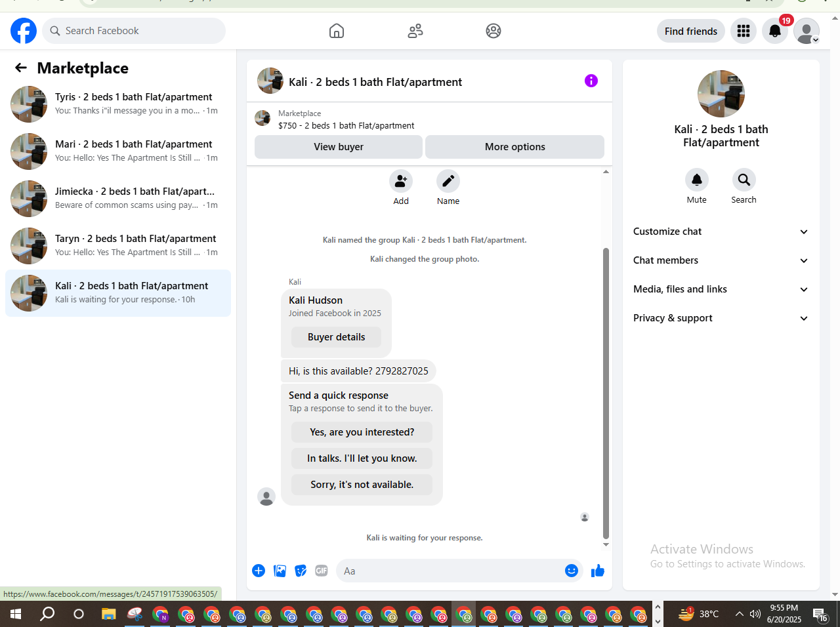Attach a photo file
Viewport: 840px width, 627px height.
(280, 571)
